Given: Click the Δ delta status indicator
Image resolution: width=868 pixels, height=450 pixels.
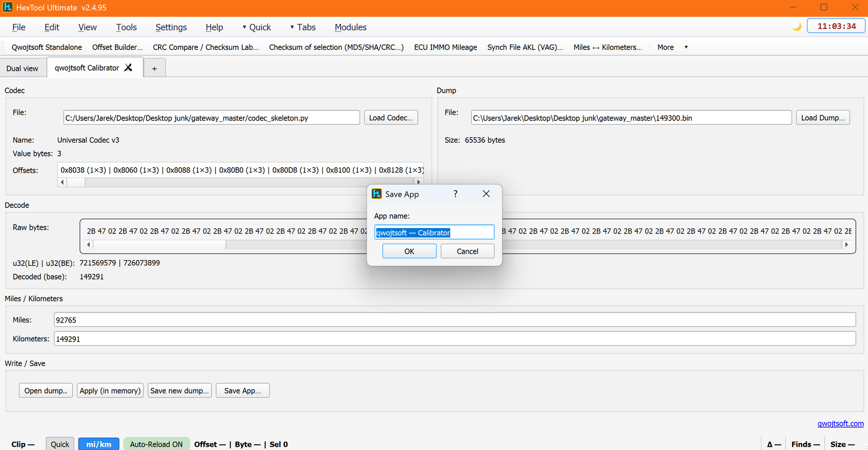Looking at the screenshot, I should (774, 444).
